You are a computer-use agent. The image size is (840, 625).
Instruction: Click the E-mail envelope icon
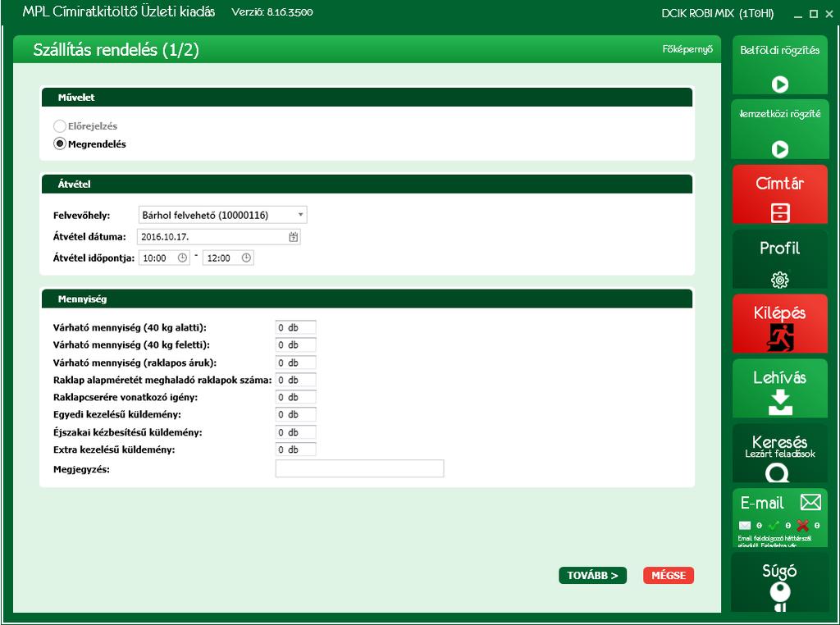click(810, 502)
